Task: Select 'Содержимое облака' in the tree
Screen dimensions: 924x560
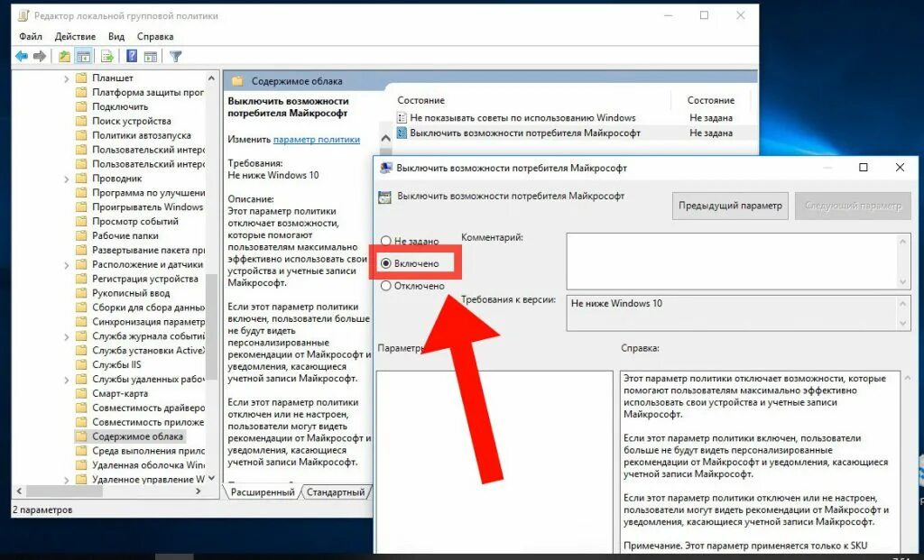Action: click(x=137, y=436)
